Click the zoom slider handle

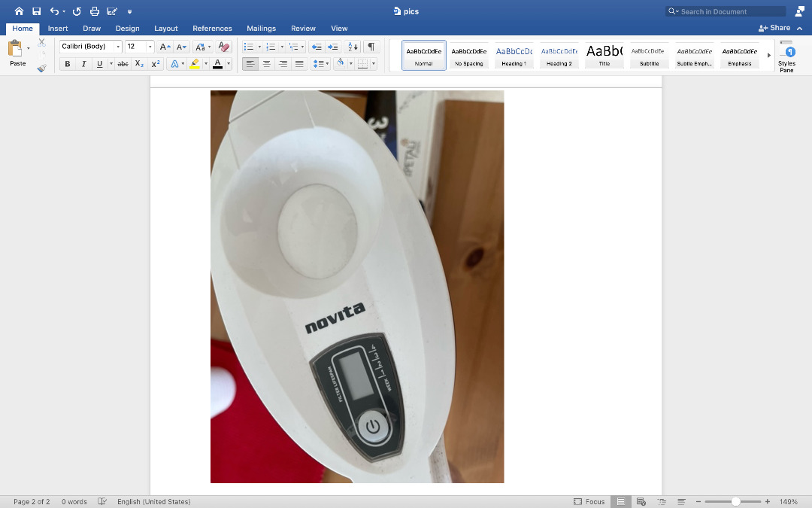coord(735,501)
